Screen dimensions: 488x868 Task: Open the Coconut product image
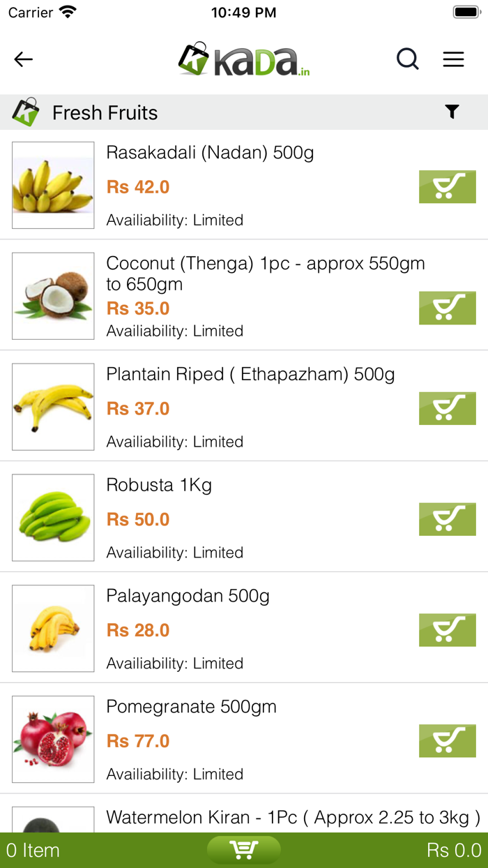coord(53,296)
